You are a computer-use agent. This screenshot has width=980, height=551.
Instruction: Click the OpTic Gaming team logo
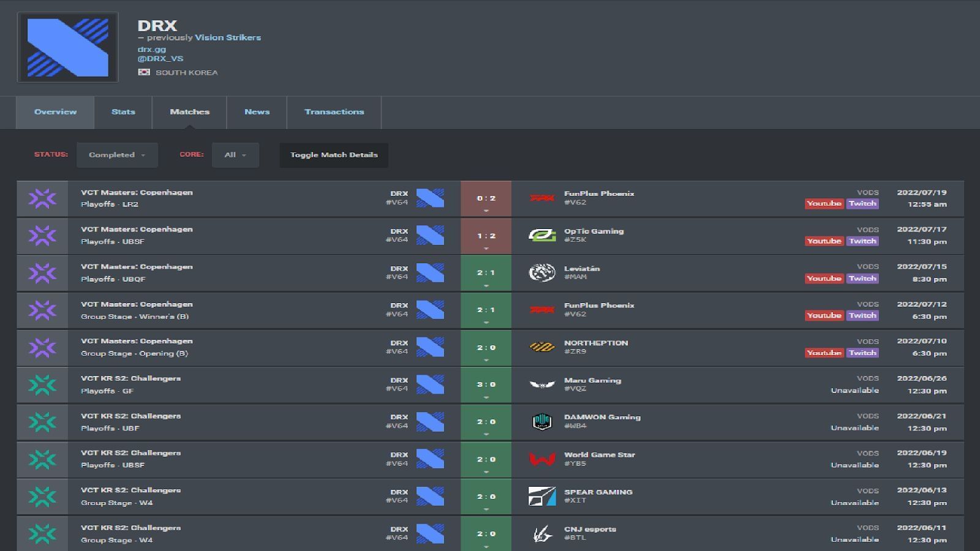point(541,235)
